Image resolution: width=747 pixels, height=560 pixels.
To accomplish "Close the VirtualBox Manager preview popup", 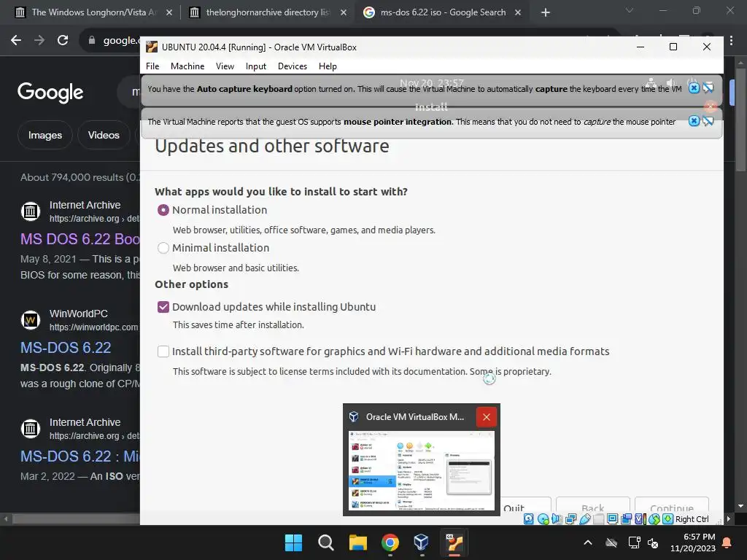I will 487,417.
